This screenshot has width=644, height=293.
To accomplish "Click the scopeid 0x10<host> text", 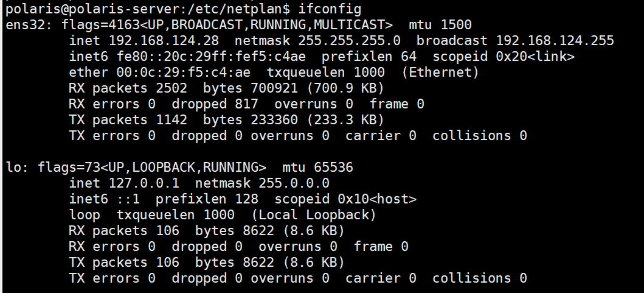I will 345,199.
